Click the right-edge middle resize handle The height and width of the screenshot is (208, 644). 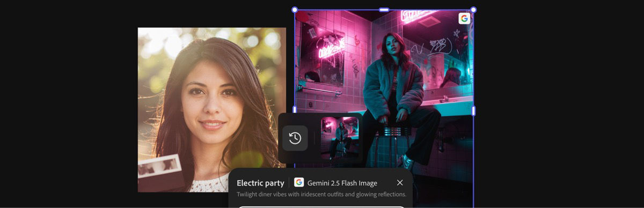click(x=473, y=110)
